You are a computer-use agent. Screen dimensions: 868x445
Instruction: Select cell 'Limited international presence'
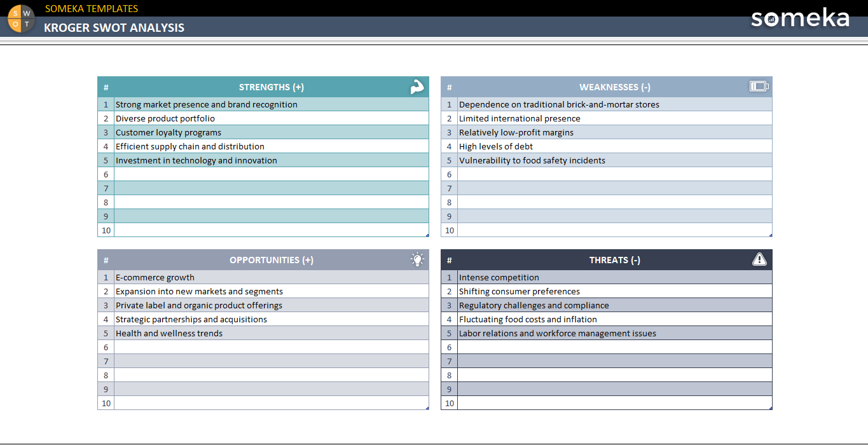[x=615, y=118]
